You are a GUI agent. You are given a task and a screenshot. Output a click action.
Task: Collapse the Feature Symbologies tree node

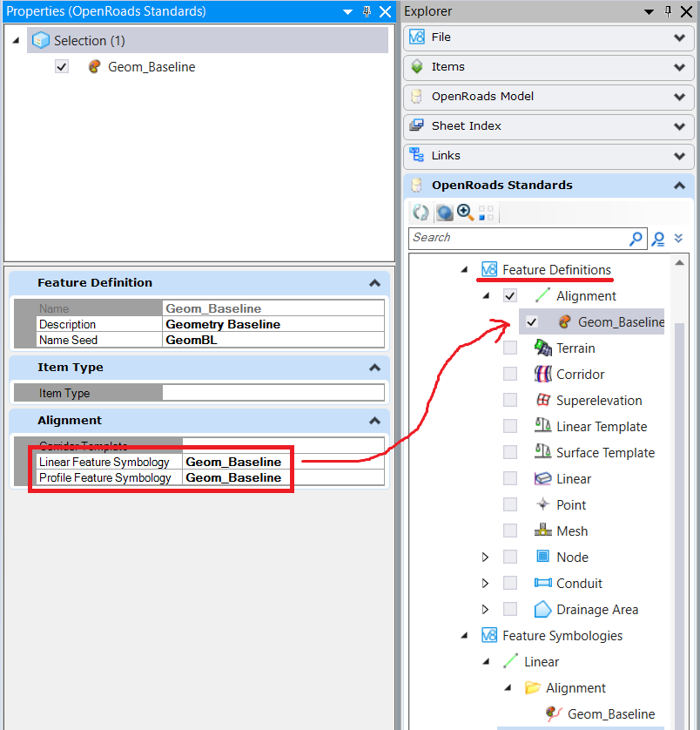click(x=464, y=636)
